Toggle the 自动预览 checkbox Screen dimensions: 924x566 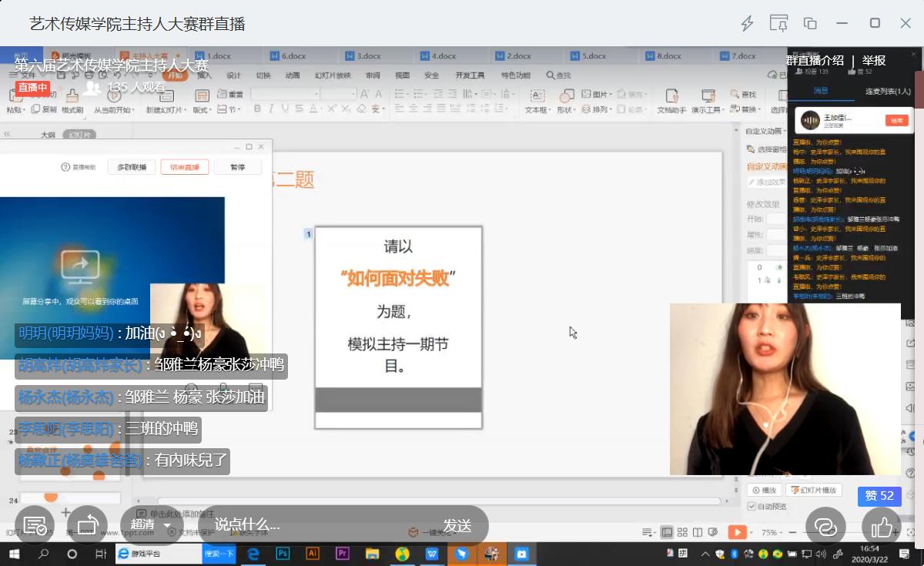tap(752, 506)
